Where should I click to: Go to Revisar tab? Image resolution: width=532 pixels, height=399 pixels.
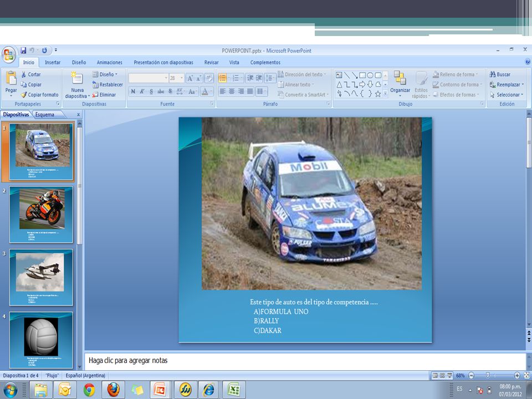point(211,63)
